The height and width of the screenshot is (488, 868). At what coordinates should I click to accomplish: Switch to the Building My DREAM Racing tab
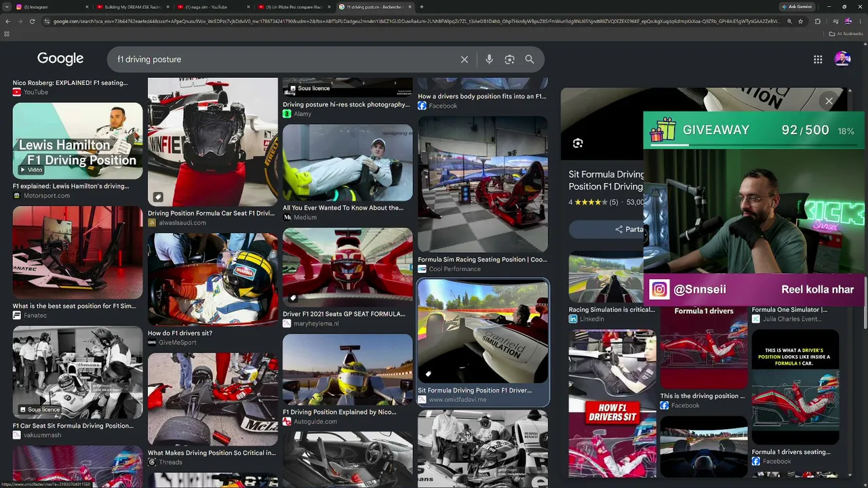[133, 7]
